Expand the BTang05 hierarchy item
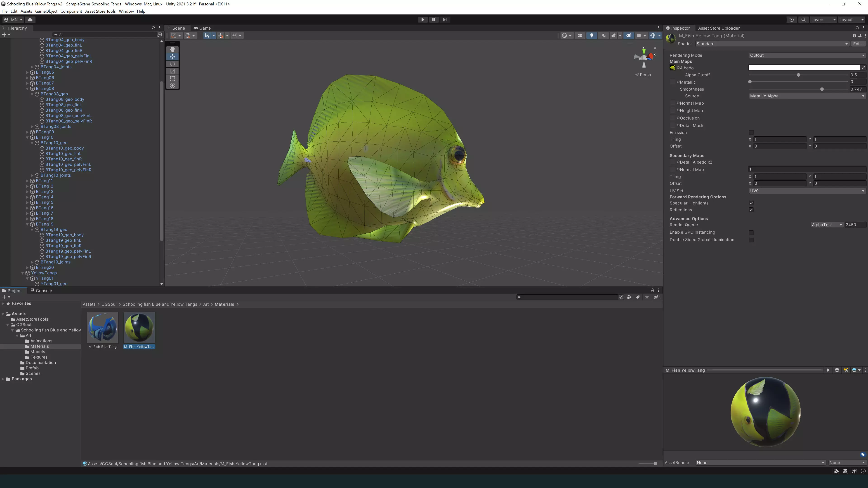 [x=27, y=72]
